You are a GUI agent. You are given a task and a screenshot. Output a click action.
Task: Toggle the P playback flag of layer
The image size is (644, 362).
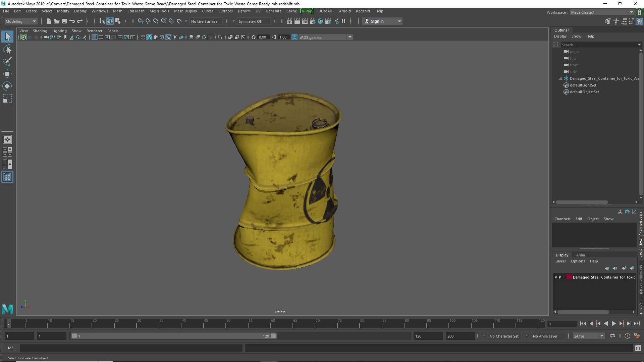560,277
